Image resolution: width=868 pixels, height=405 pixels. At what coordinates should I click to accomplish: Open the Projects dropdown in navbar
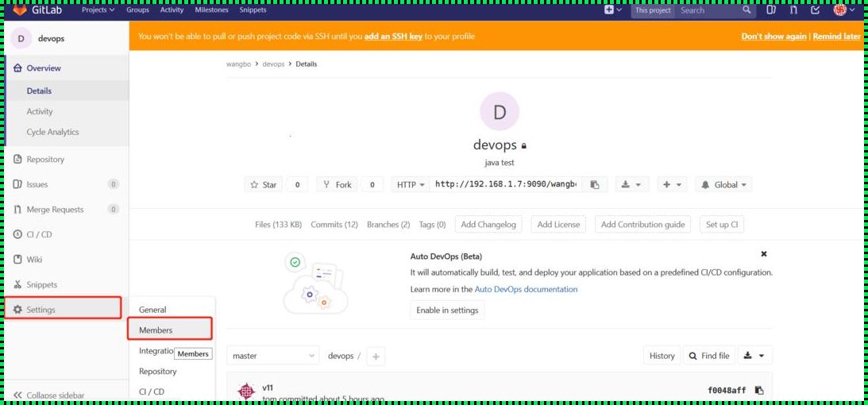pyautogui.click(x=98, y=10)
